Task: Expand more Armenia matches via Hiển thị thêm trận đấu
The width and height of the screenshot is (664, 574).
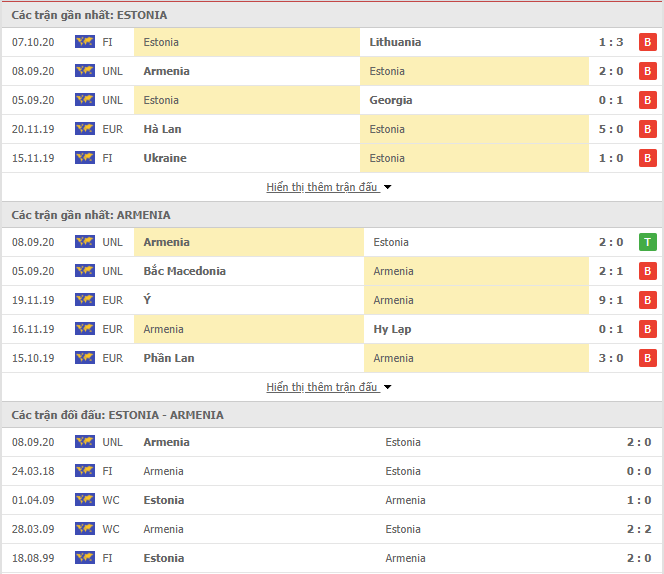Action: pyautogui.click(x=321, y=387)
